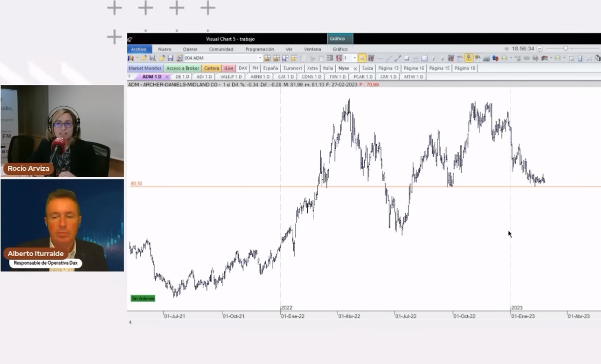Select the rectangle drawing tool
The image size is (601, 364).
[425, 57]
